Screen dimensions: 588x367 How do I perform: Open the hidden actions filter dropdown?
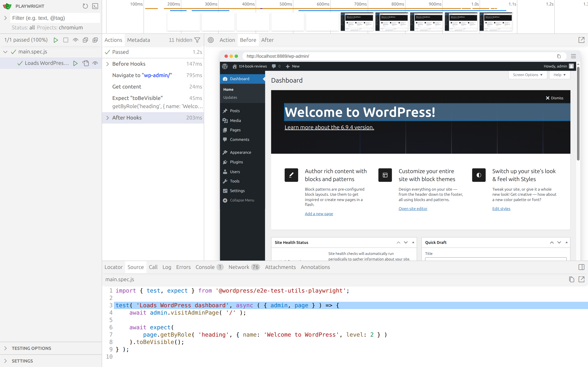(197, 40)
